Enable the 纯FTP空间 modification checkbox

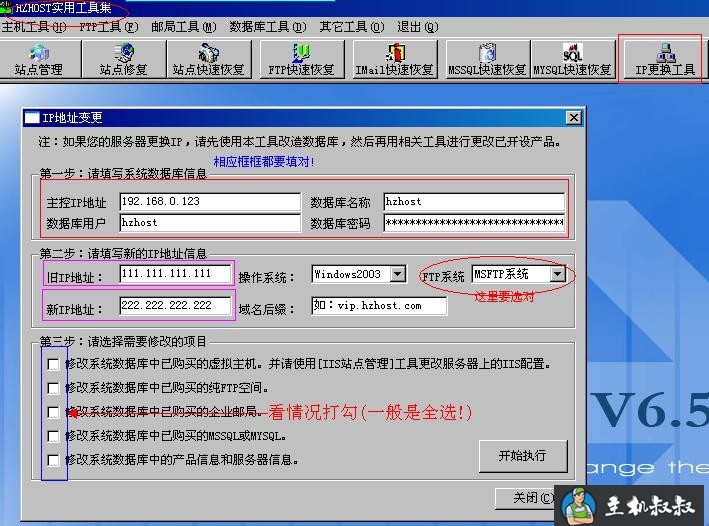point(53,388)
